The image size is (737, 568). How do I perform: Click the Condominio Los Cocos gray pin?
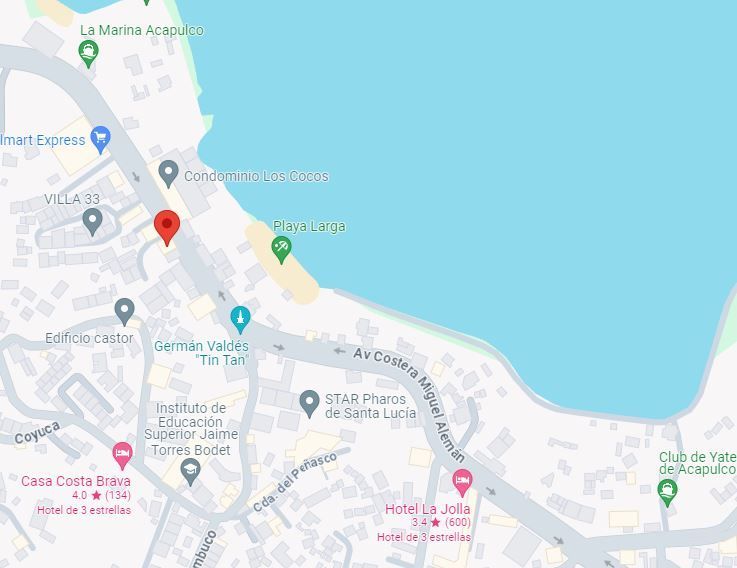coord(168,174)
